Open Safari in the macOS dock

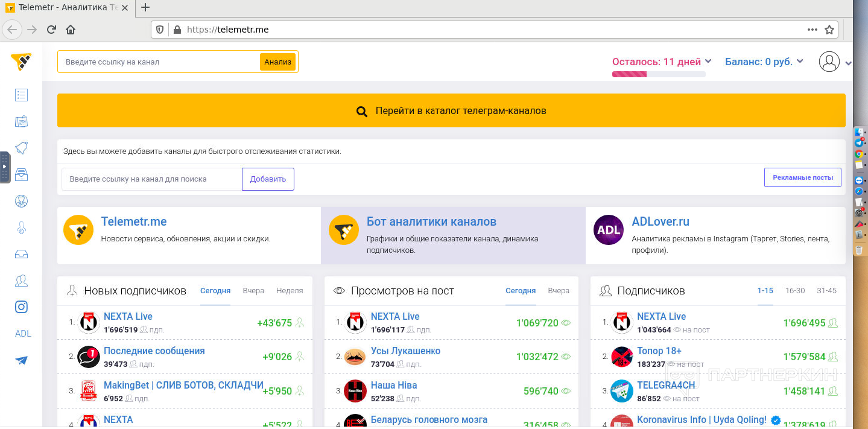coord(859,191)
